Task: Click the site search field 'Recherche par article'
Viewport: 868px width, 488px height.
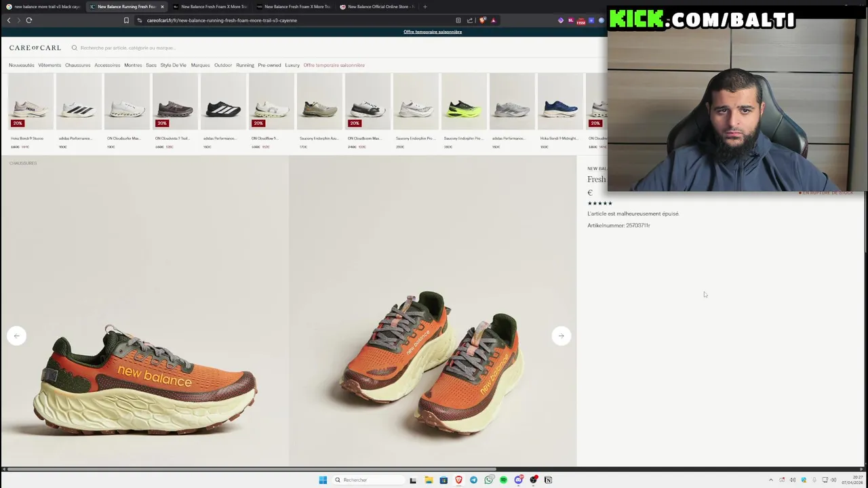Action: [128, 48]
